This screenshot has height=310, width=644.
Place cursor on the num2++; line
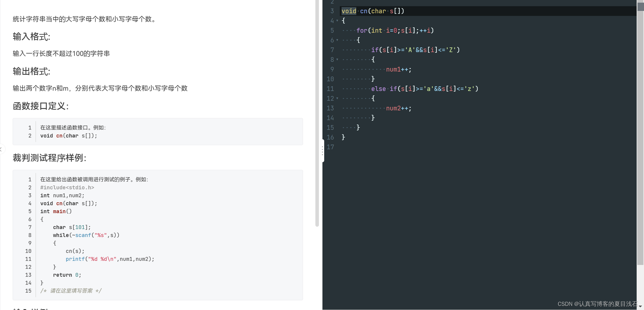pyautogui.click(x=399, y=108)
